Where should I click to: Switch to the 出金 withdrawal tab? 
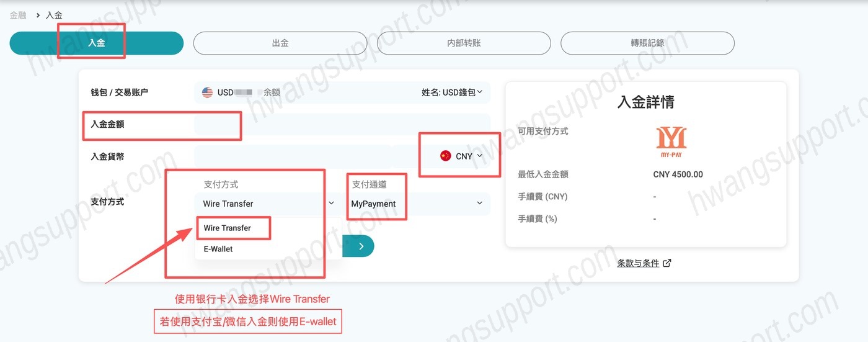pos(280,43)
